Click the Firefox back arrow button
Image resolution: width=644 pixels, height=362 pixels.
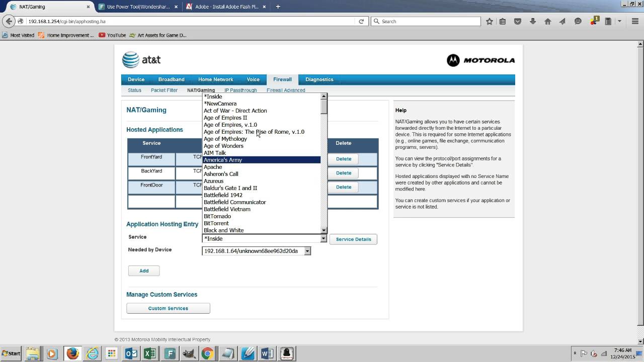9,21
